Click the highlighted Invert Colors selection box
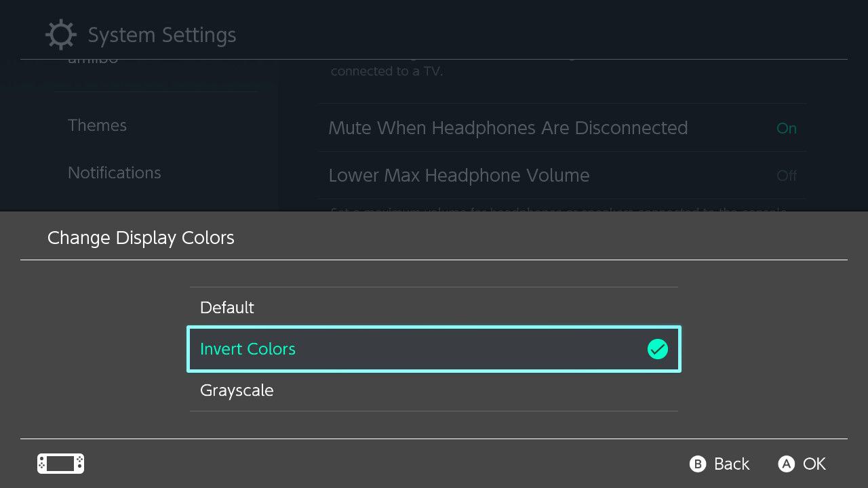 pos(434,349)
